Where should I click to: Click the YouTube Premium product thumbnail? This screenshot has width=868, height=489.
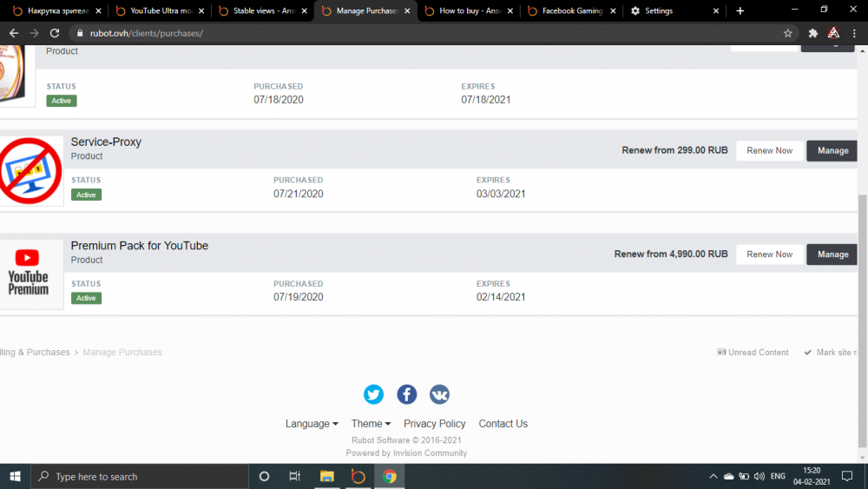tap(30, 274)
